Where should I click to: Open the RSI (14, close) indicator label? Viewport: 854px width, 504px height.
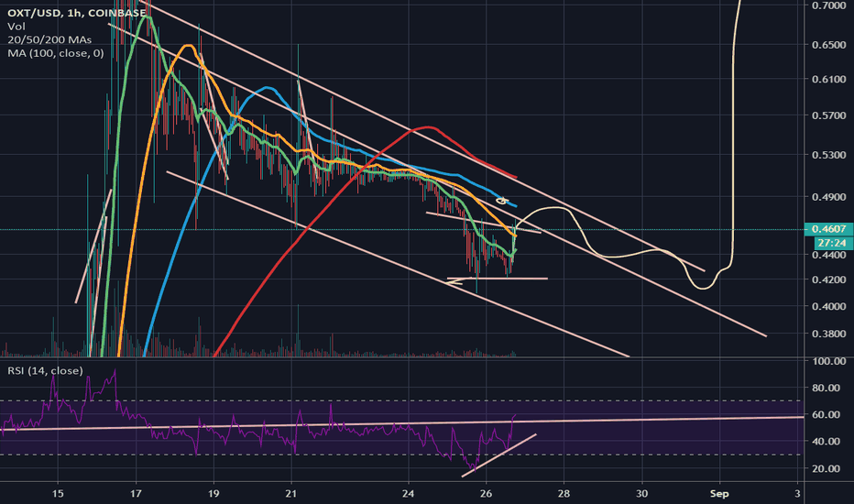click(45, 370)
